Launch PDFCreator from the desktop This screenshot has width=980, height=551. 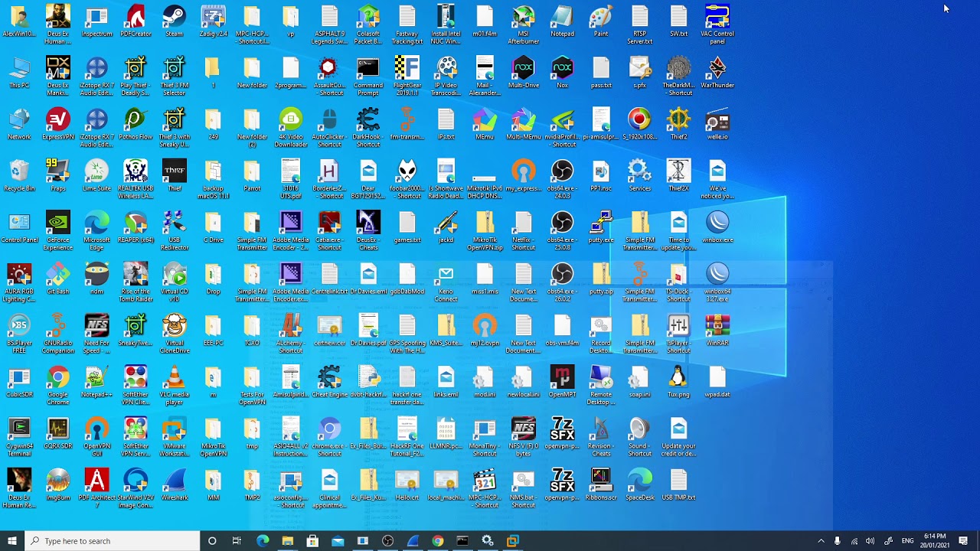[136, 21]
